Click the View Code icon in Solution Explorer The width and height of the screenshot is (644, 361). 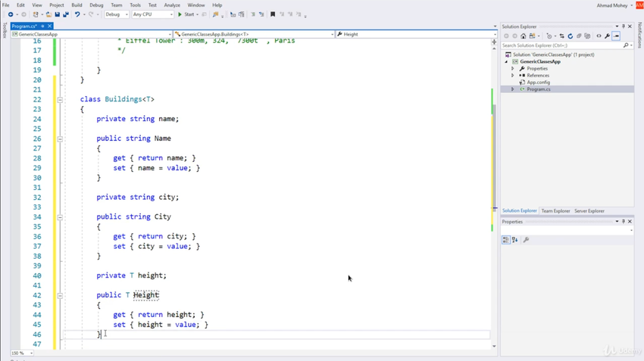point(599,36)
